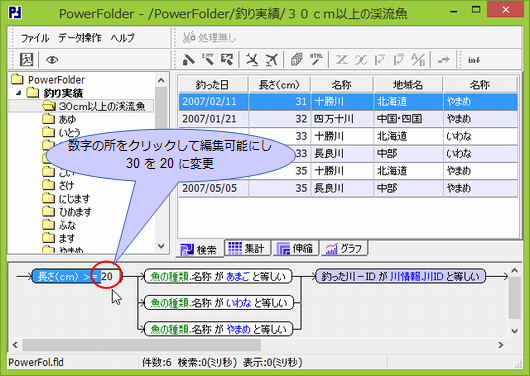Viewport: 530px width, 376px height.
Task: Select the あゆ folder
Action: coord(59,119)
